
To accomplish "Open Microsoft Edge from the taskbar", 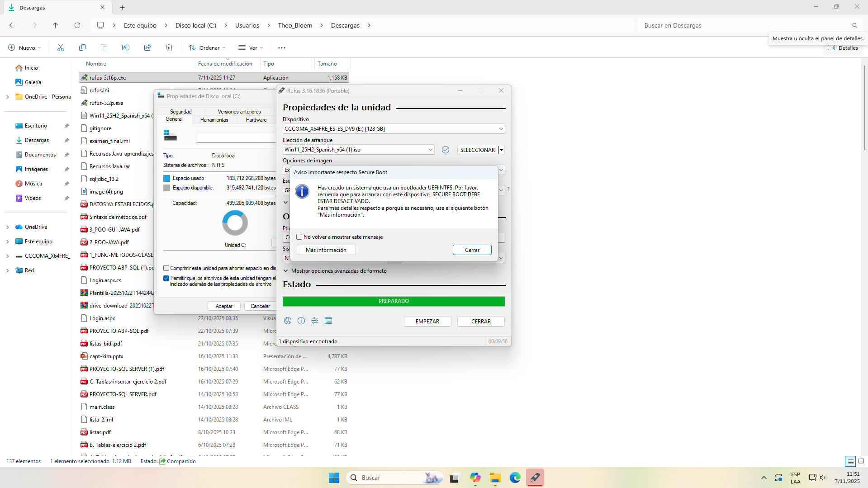I will (x=515, y=478).
